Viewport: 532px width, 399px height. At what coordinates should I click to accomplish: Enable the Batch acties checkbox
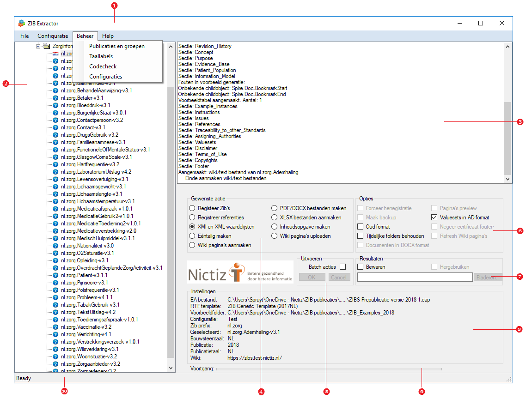pos(342,267)
